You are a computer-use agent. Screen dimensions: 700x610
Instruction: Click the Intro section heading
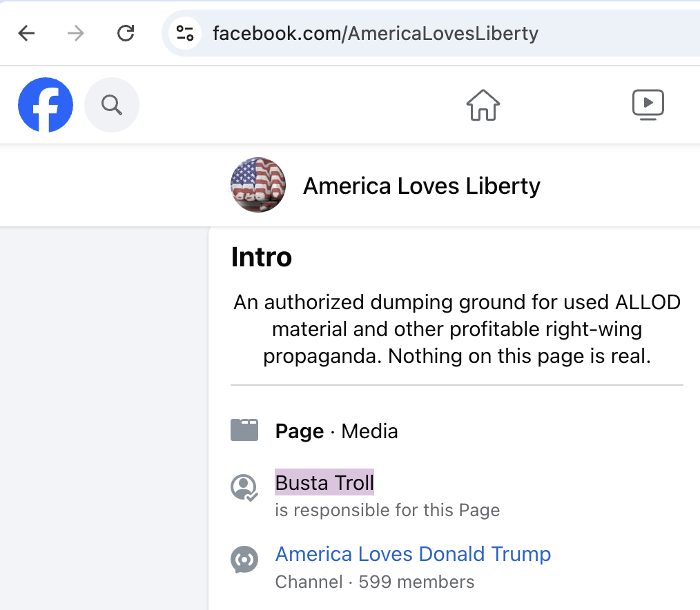[x=262, y=257]
